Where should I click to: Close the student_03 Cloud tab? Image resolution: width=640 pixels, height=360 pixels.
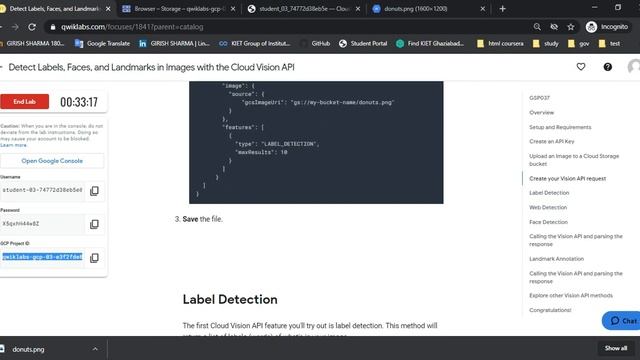coord(358,9)
